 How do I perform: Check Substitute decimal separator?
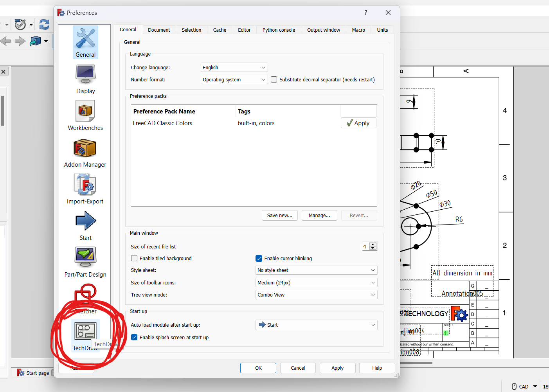click(274, 79)
